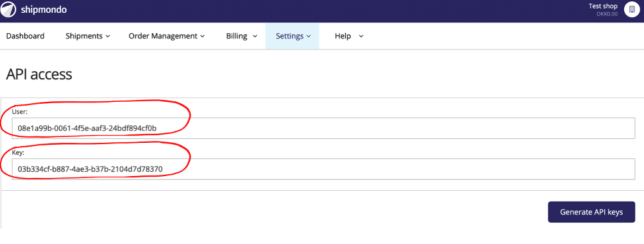This screenshot has width=644, height=244.
Task: Click the Generate API keys button
Action: coord(591,212)
